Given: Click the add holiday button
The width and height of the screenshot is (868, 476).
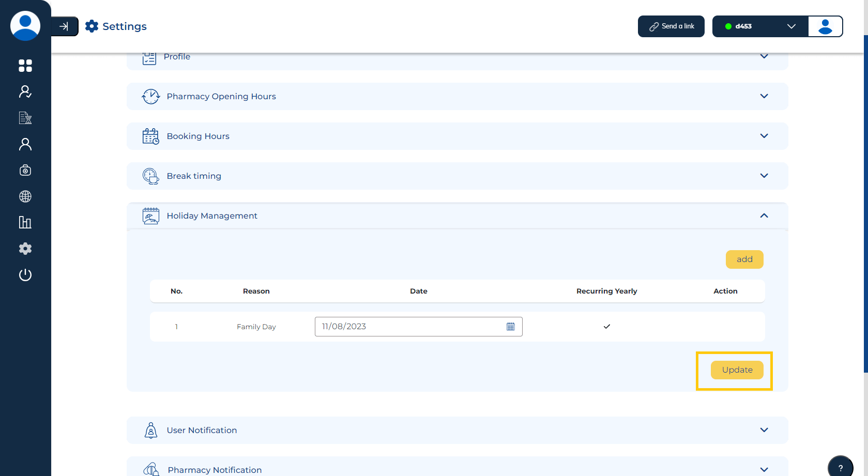Looking at the screenshot, I should [x=744, y=259].
